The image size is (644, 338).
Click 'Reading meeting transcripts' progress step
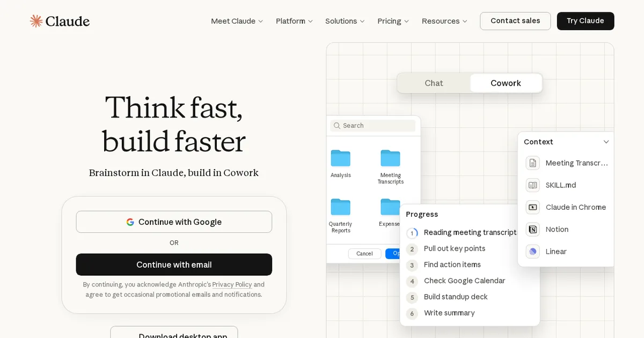[x=471, y=233]
